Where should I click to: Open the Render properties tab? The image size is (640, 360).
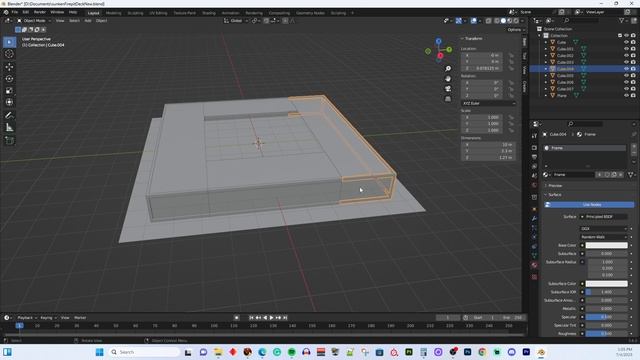coord(534,148)
